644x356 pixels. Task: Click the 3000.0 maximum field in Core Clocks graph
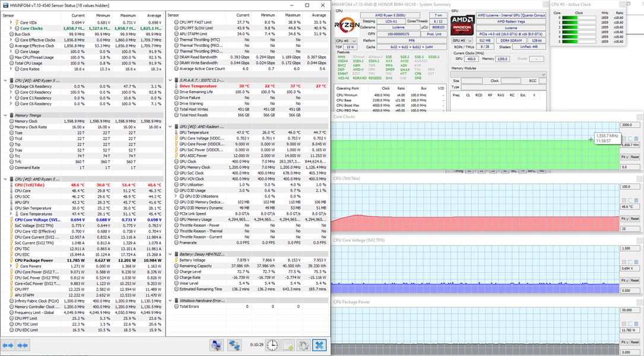[x=630, y=125]
